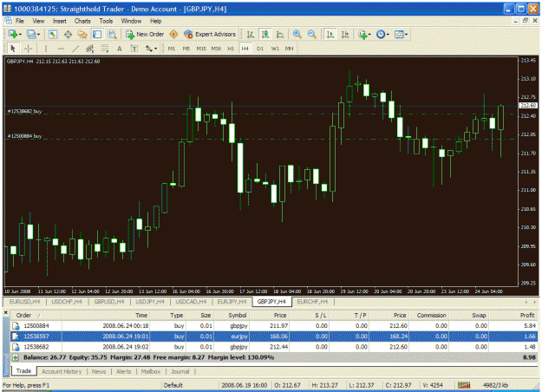
Task: Switch to M5 timeframe
Action: click(186, 49)
